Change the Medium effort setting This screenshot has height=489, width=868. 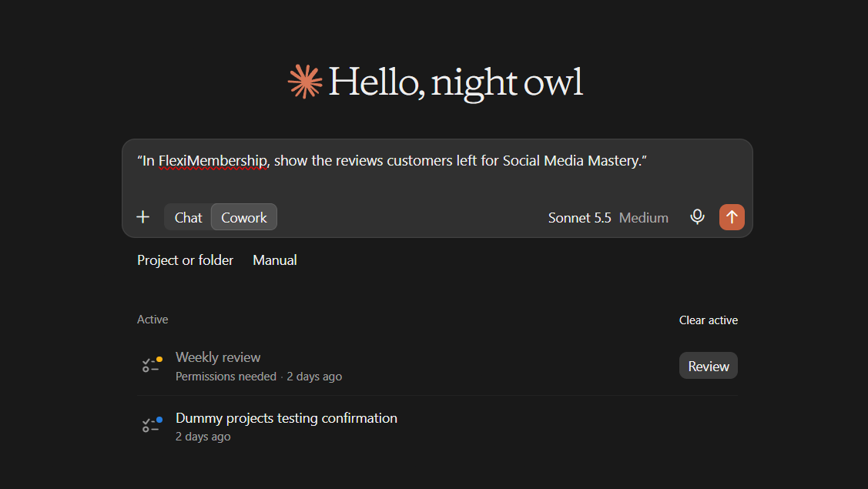pos(643,218)
